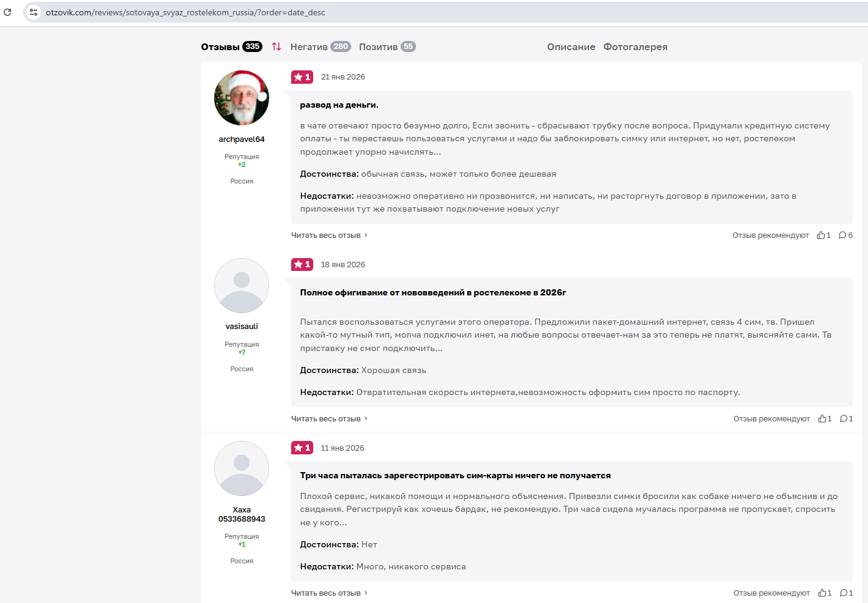868x603 pixels.
Task: Click 'Достоинства: Нет' line
Action: tap(339, 545)
